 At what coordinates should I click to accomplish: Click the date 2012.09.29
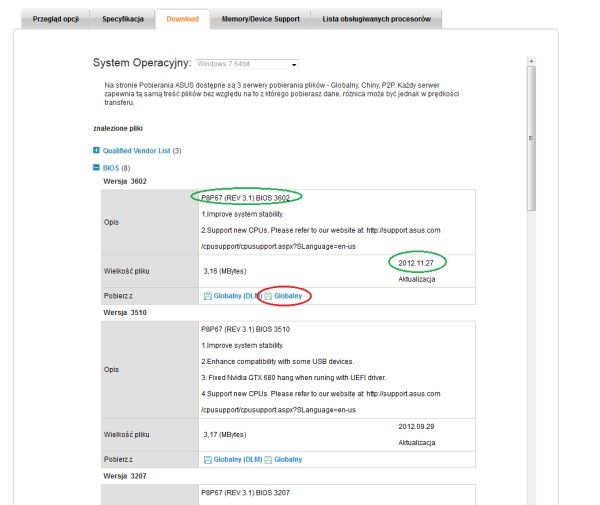pyautogui.click(x=416, y=427)
